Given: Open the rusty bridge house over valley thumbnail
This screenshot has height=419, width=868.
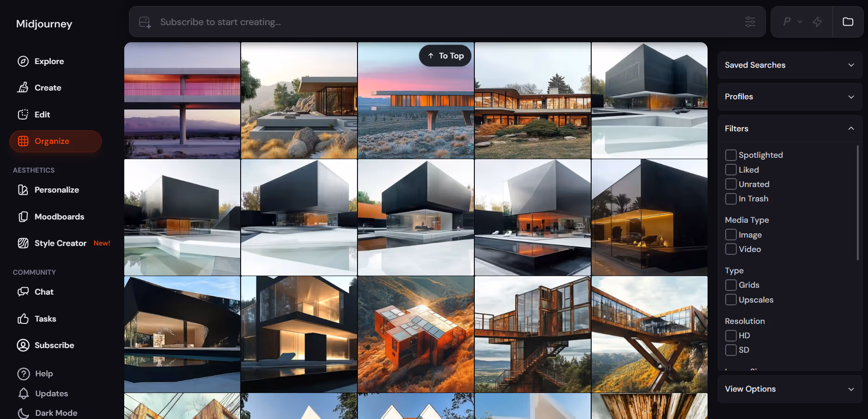Looking at the screenshot, I should click(650, 335).
